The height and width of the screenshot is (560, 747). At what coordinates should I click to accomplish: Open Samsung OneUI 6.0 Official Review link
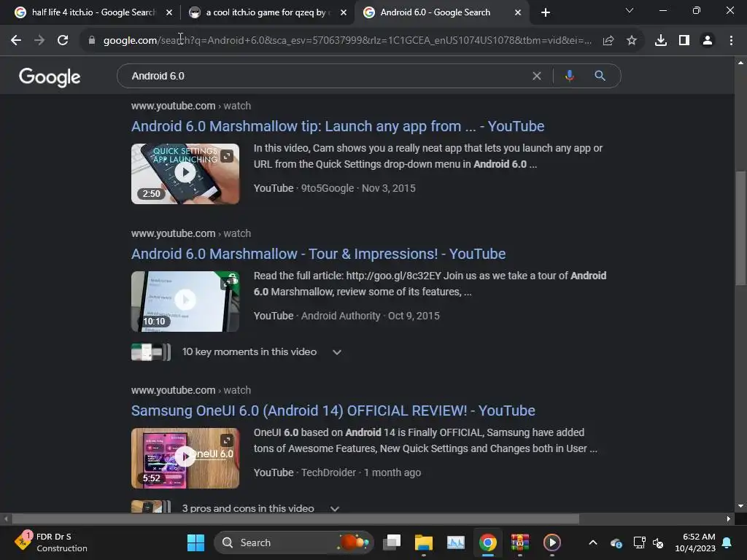(x=333, y=411)
